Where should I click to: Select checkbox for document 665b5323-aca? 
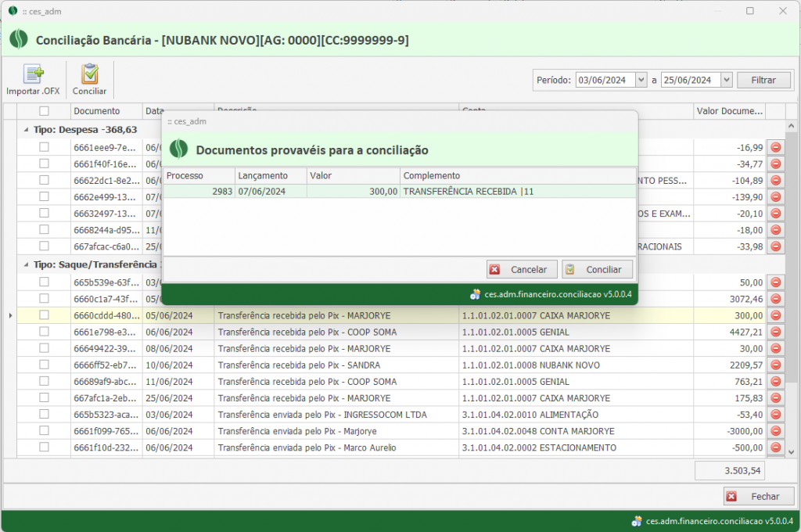coord(44,414)
